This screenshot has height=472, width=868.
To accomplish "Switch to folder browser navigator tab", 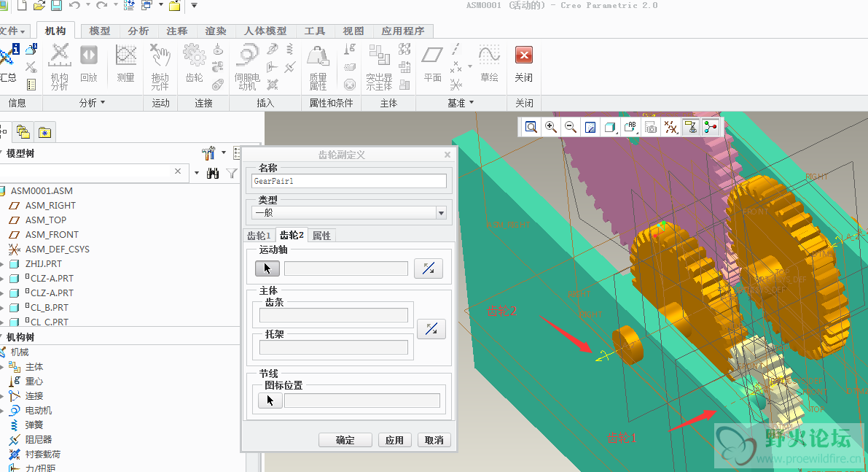I will tap(23, 132).
